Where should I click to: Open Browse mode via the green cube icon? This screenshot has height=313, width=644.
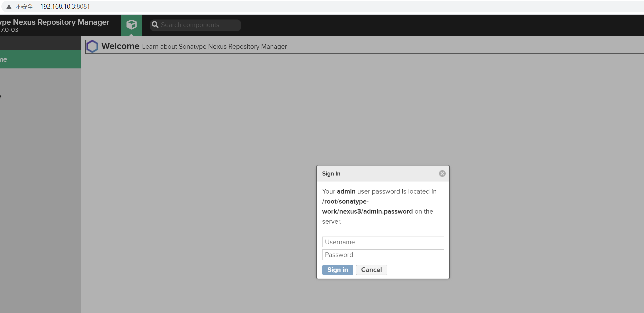point(131,24)
